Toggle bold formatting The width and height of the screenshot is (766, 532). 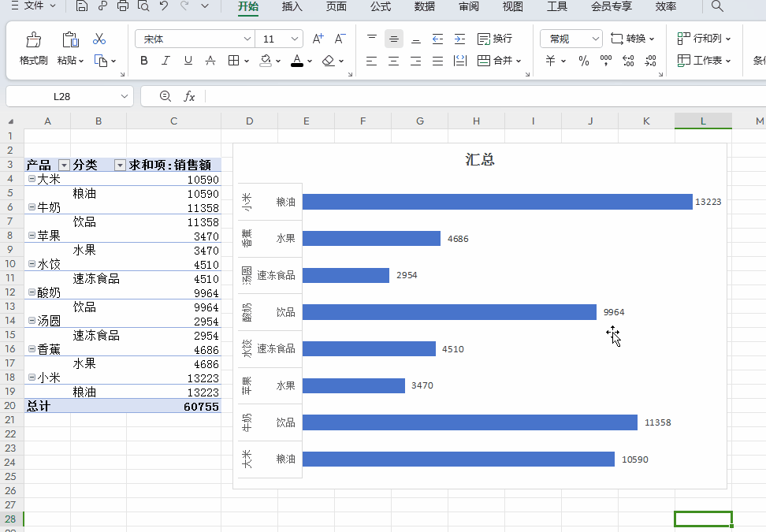point(143,61)
